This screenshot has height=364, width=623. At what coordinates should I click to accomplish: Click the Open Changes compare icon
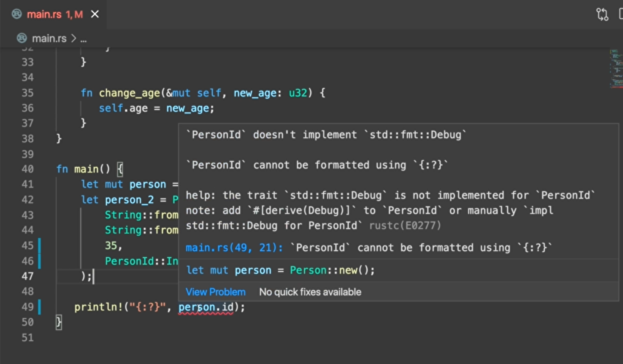click(x=602, y=14)
